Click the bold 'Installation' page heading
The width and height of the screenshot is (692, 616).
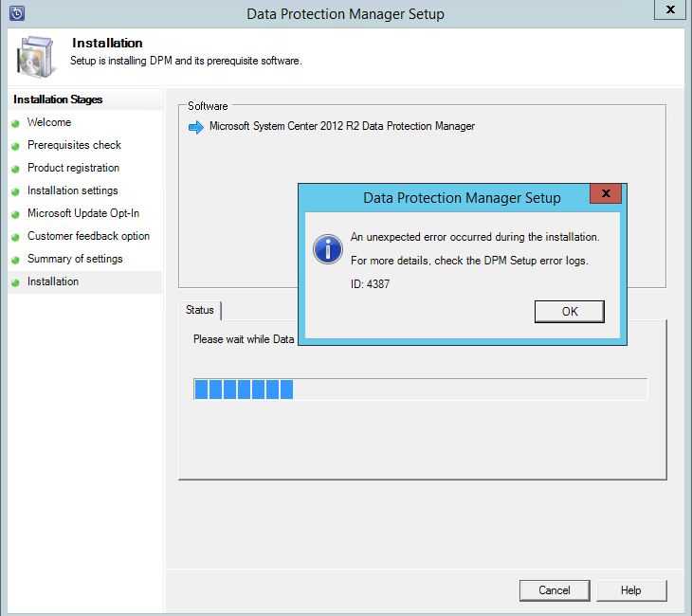(x=107, y=43)
